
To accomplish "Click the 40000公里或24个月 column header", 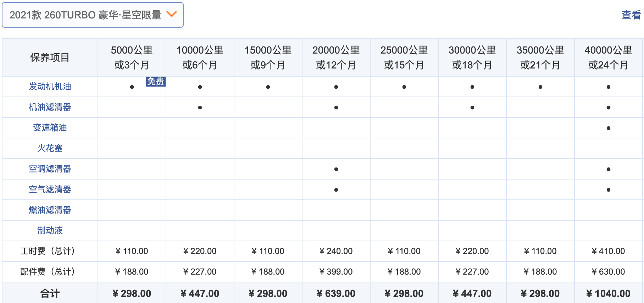I will (x=609, y=57).
